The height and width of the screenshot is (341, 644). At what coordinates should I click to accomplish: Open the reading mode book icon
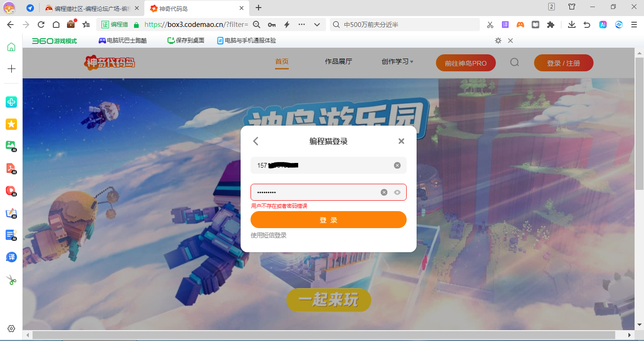pyautogui.click(x=535, y=25)
